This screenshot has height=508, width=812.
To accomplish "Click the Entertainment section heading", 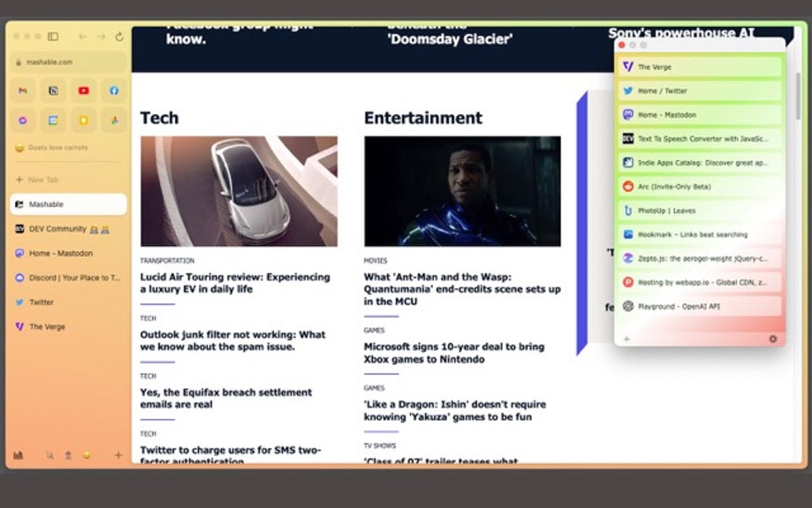I will pos(423,118).
